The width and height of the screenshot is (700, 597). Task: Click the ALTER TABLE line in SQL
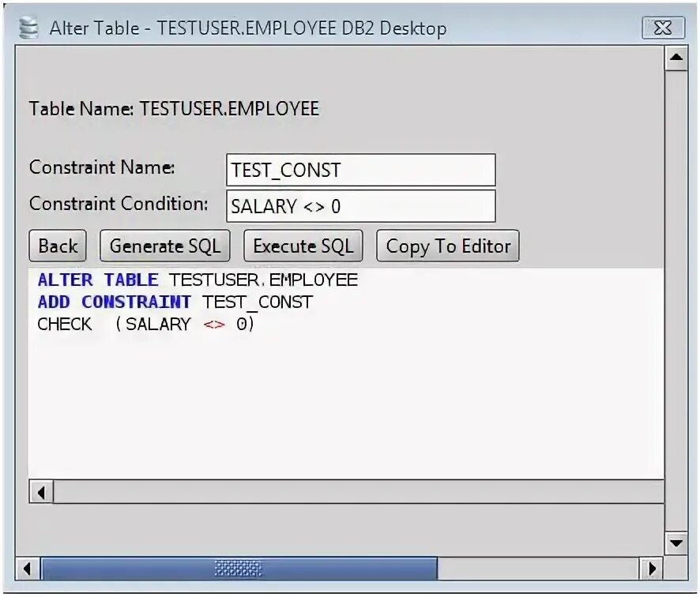[198, 280]
